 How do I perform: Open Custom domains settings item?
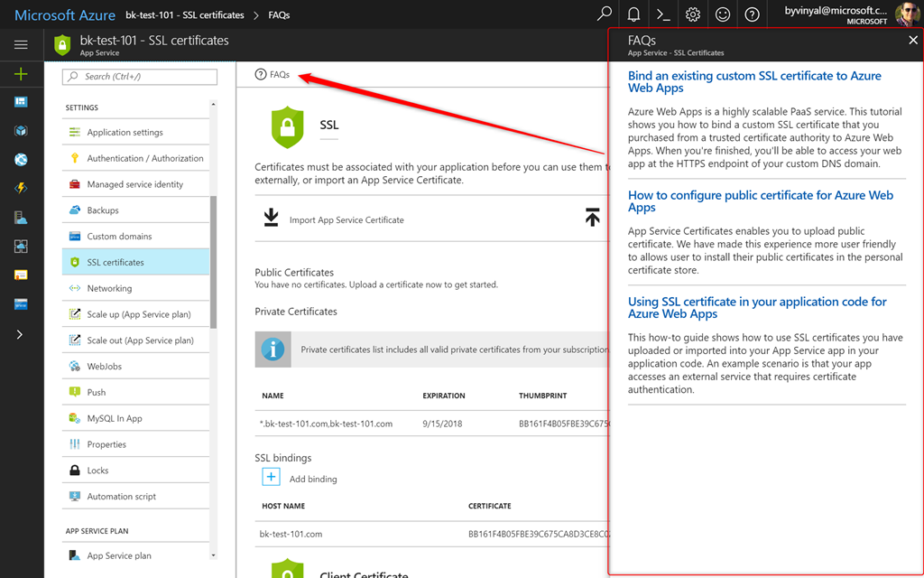tap(119, 236)
